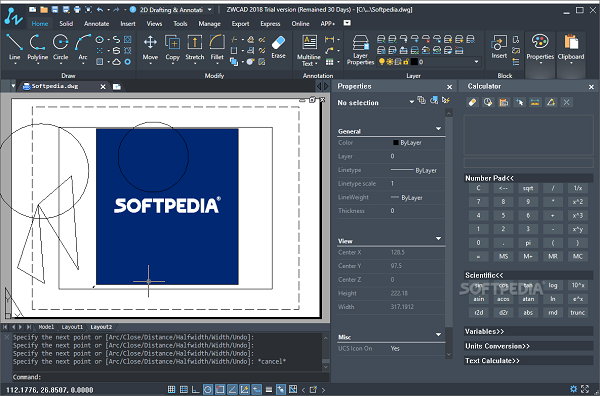The image size is (600, 396).
Task: Open the Annotate ribbon tab
Action: coord(96,24)
